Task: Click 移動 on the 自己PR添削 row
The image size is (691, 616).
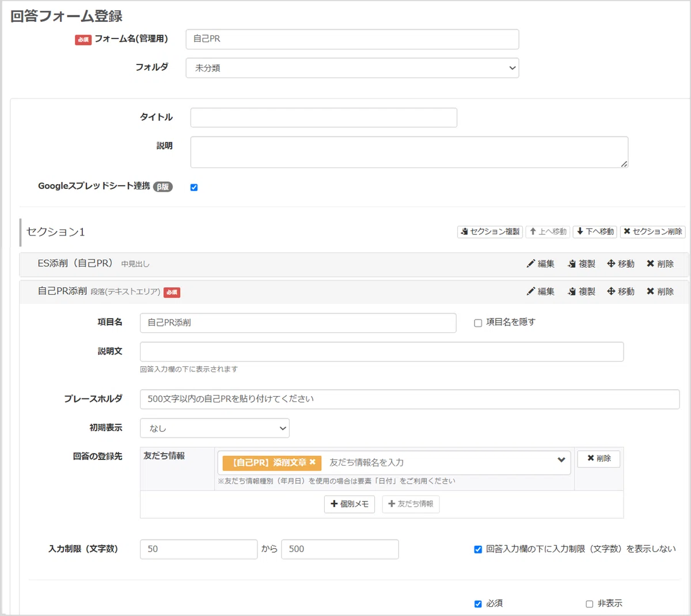Action: click(x=621, y=292)
